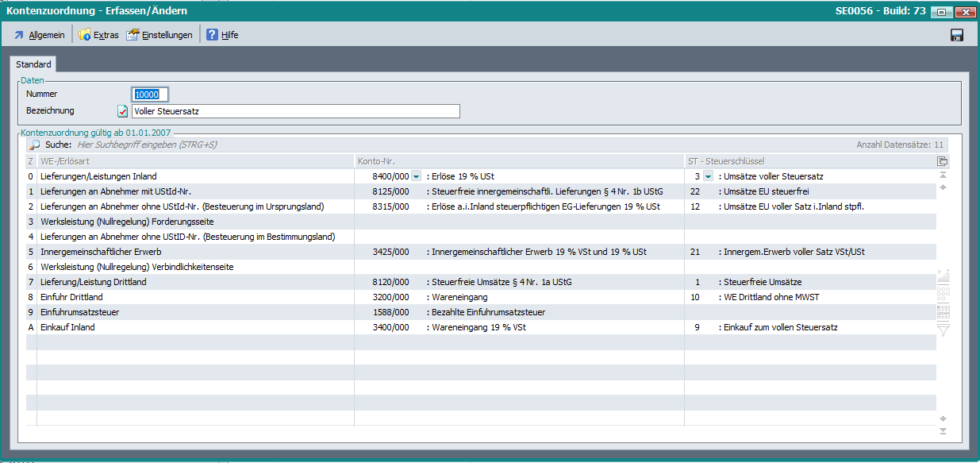980x463 pixels.
Task: Click the copy table icon above the grid scrollbar
Action: pos(943,161)
